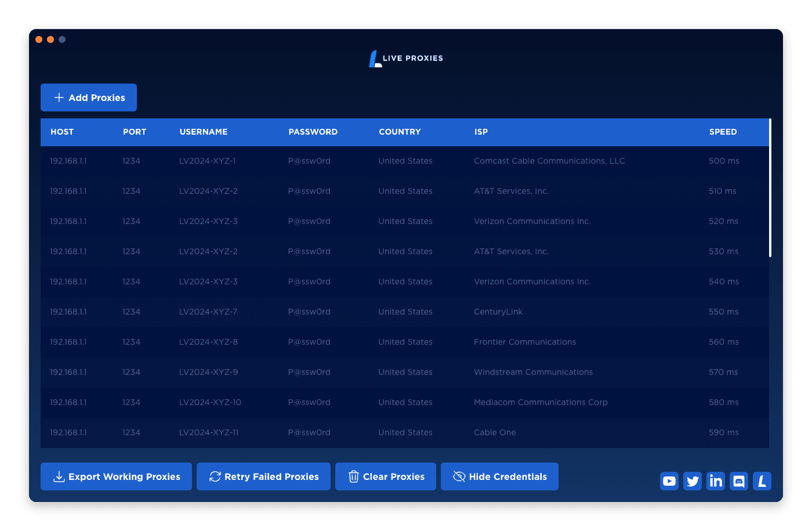Click the plus icon in Add Proxies
812x531 pixels.
click(59, 97)
